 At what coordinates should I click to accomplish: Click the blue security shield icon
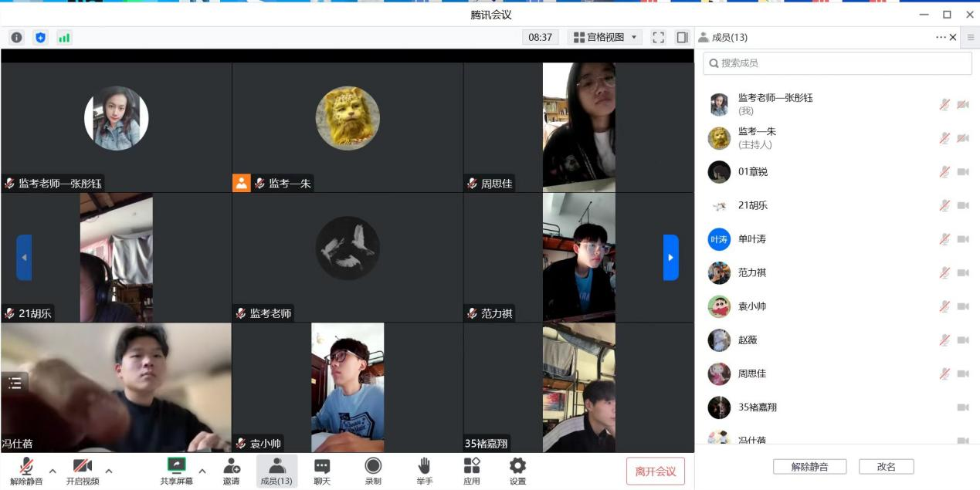tap(40, 37)
